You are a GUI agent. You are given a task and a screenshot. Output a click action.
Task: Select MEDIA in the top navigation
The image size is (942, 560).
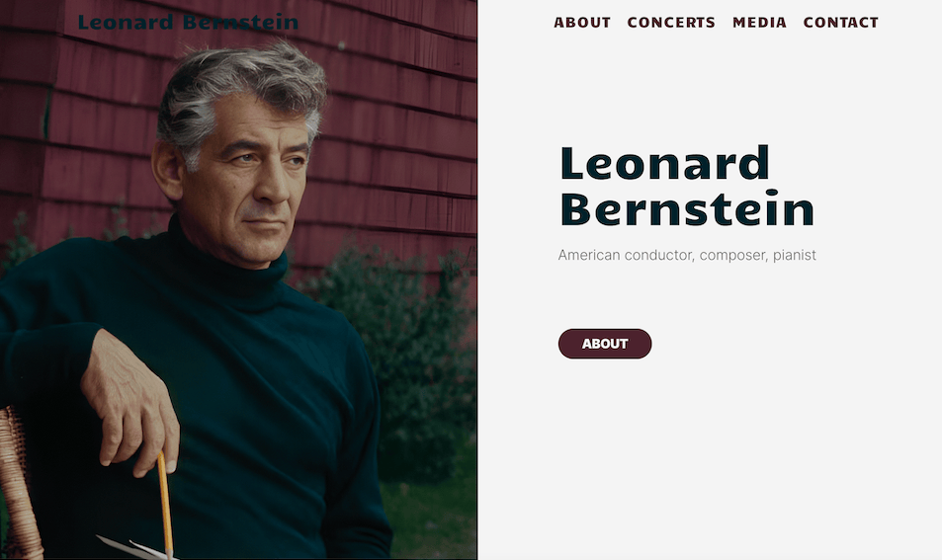pyautogui.click(x=759, y=23)
